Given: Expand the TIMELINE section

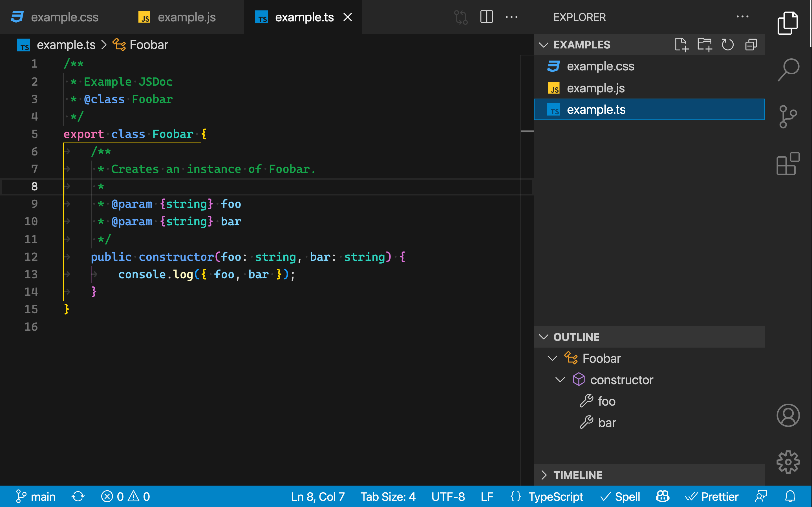Looking at the screenshot, I should (544, 475).
